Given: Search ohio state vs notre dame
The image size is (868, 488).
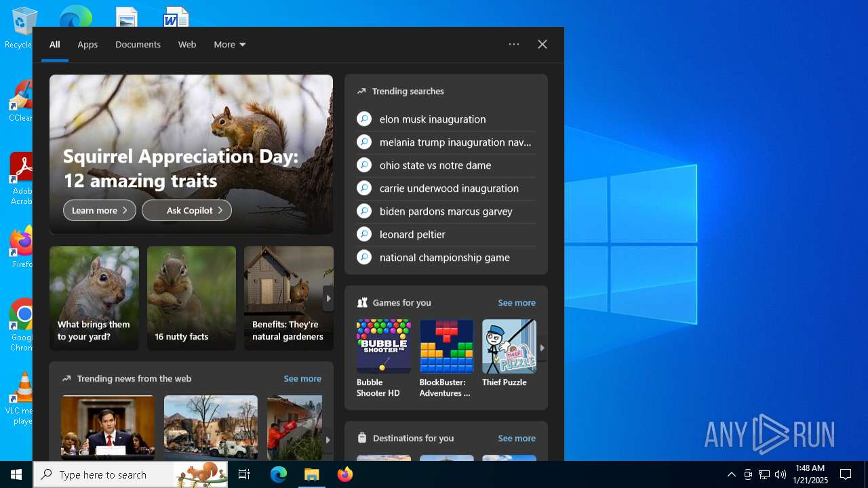Looking at the screenshot, I should [446, 165].
